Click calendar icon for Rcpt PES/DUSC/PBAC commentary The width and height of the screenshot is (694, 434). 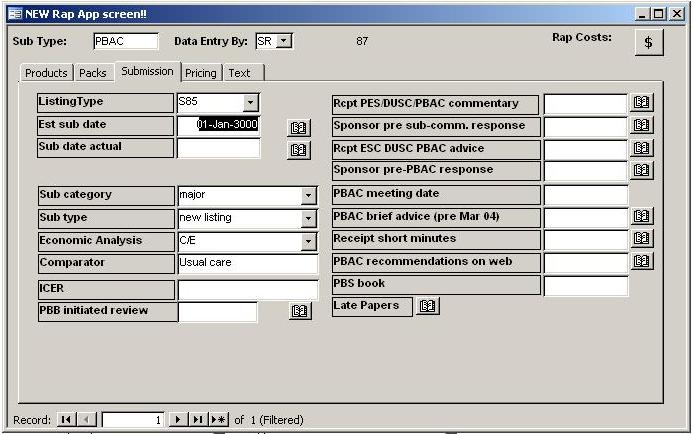pyautogui.click(x=642, y=103)
